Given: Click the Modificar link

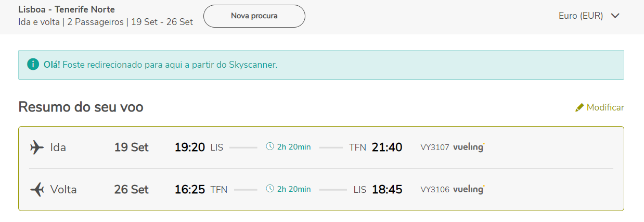Looking at the screenshot, I should [605, 107].
